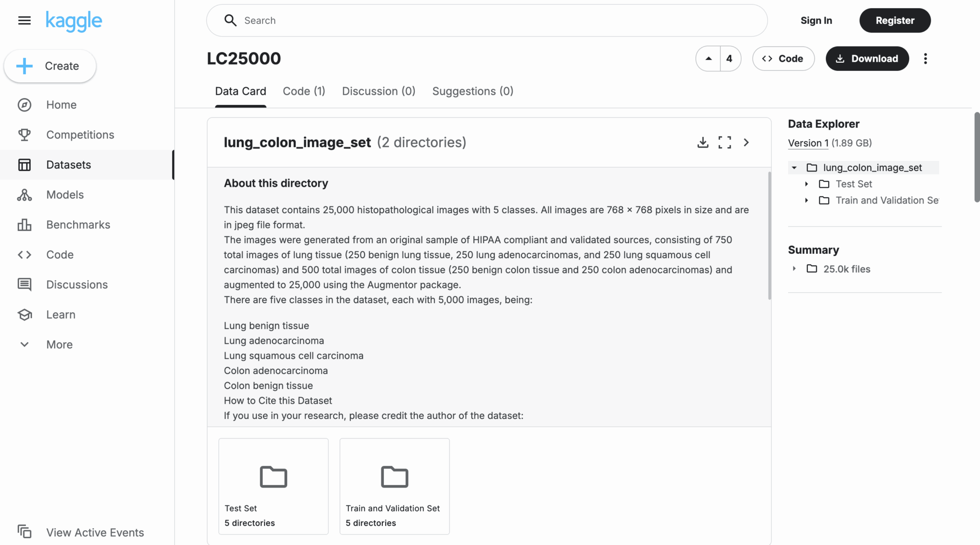Viewport: 980px width, 545px height.
Task: Open the Benchmarks sidebar item
Action: 78,225
